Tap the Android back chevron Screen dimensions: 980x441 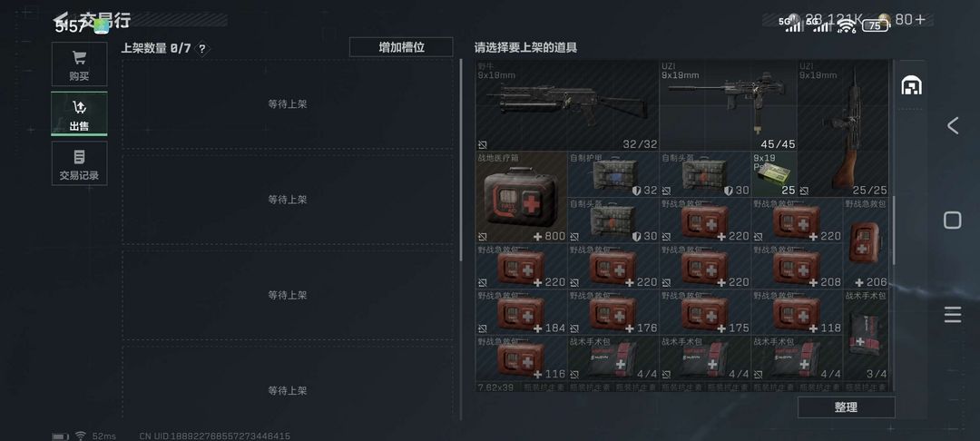pos(952,125)
